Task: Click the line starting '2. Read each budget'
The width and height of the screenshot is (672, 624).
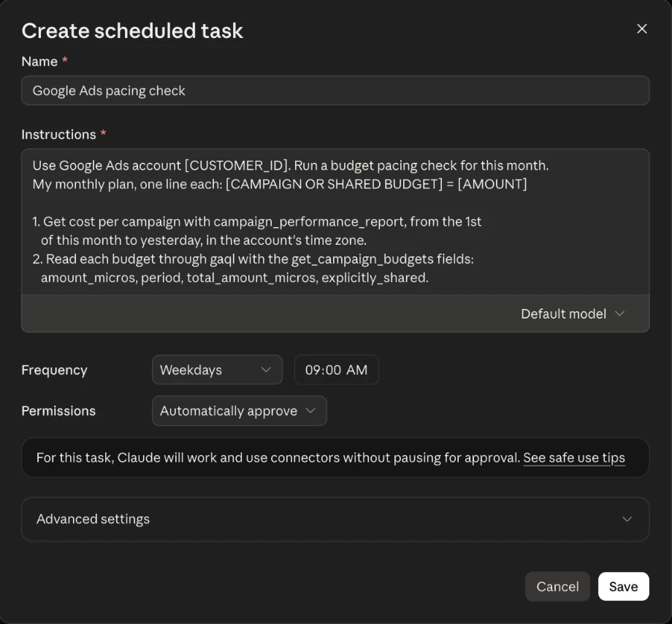Action: coord(253,259)
